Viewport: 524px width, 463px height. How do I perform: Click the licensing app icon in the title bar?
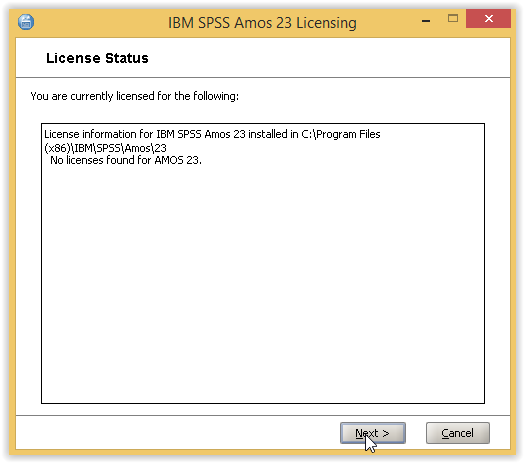point(26,22)
